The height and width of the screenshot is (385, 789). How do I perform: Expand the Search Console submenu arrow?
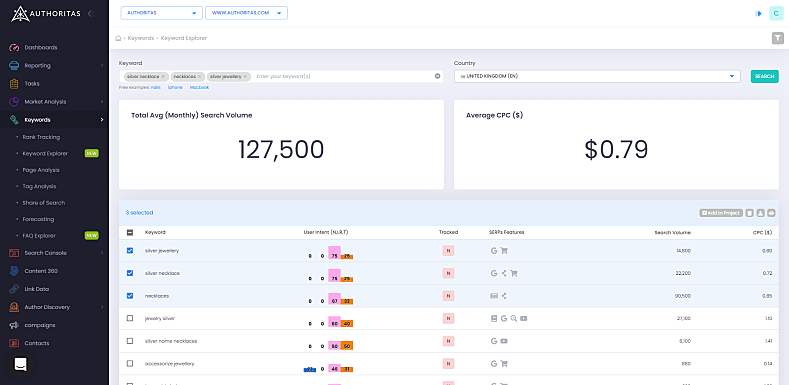coord(102,253)
